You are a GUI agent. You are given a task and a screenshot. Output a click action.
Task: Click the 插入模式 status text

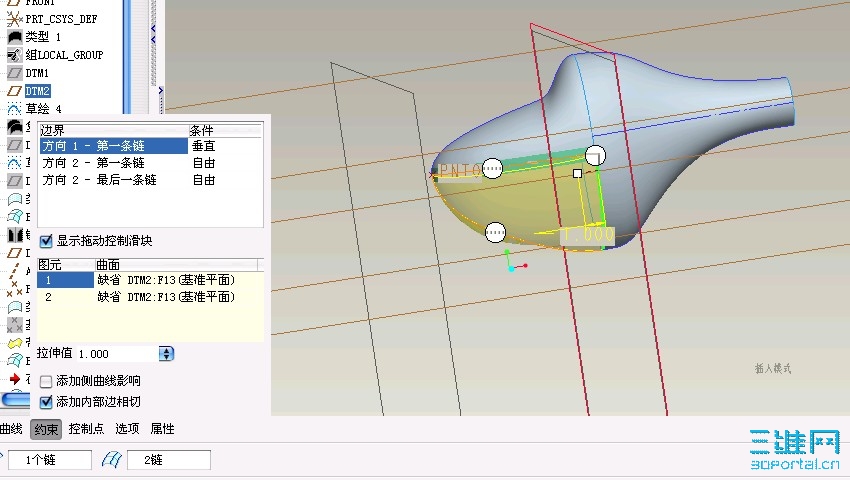[x=773, y=369]
